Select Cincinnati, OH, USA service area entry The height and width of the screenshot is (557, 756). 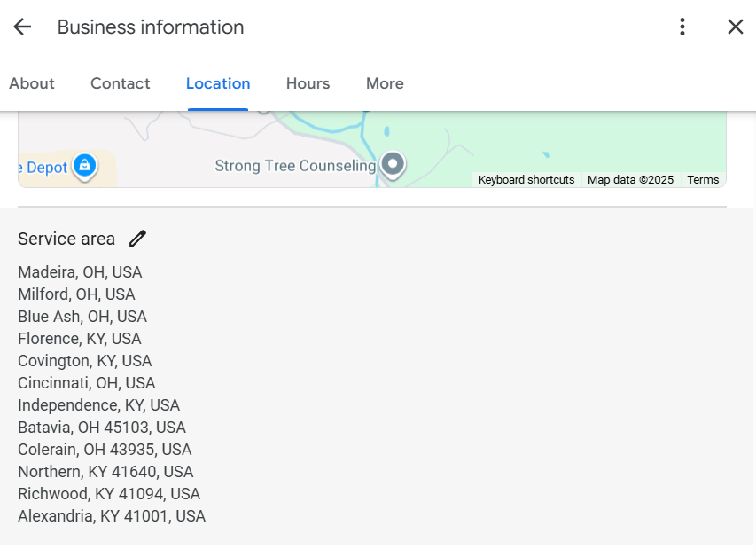[x=86, y=382]
